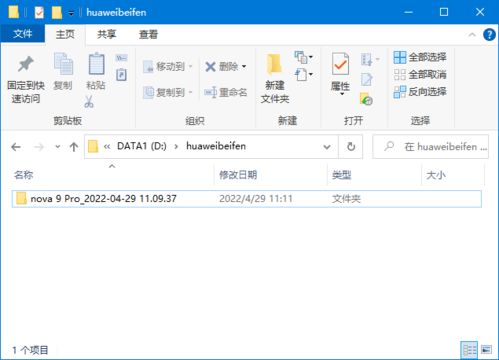
Task: Click the History icon in Open group
Action: 366,99
